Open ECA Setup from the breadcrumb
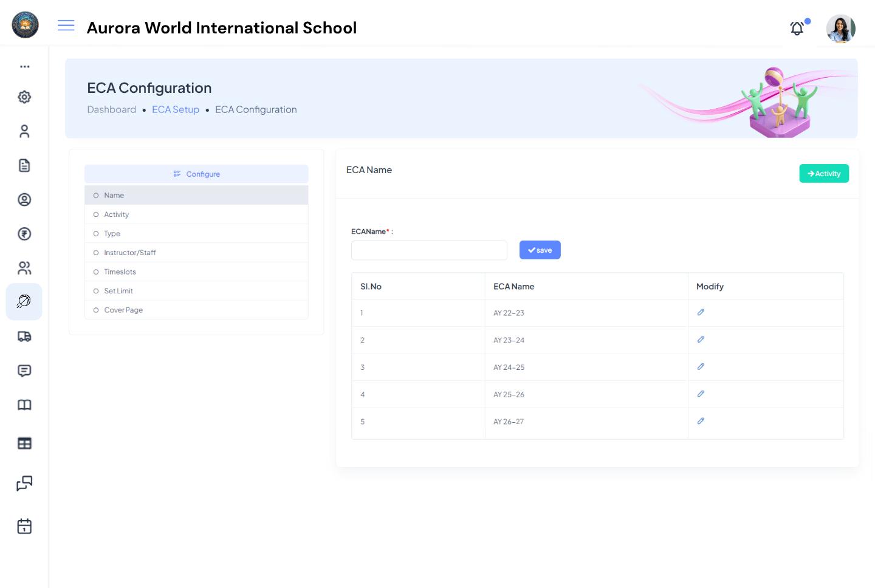 tap(176, 109)
